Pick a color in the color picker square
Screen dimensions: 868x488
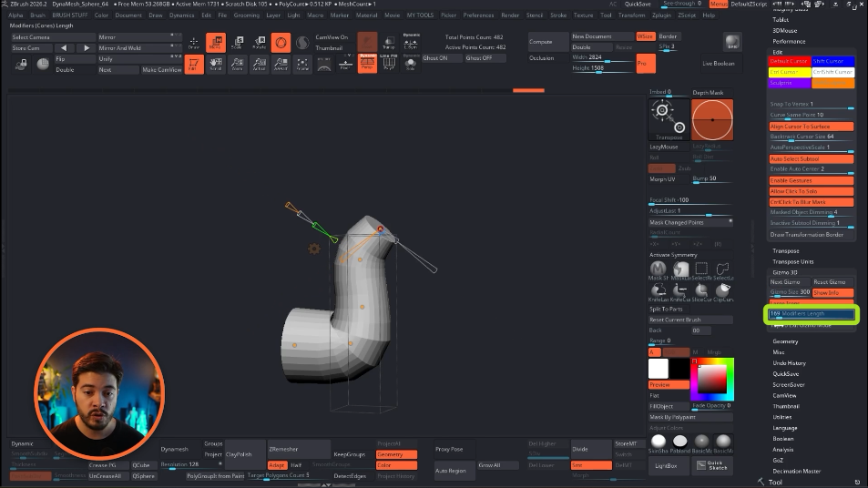(x=711, y=379)
